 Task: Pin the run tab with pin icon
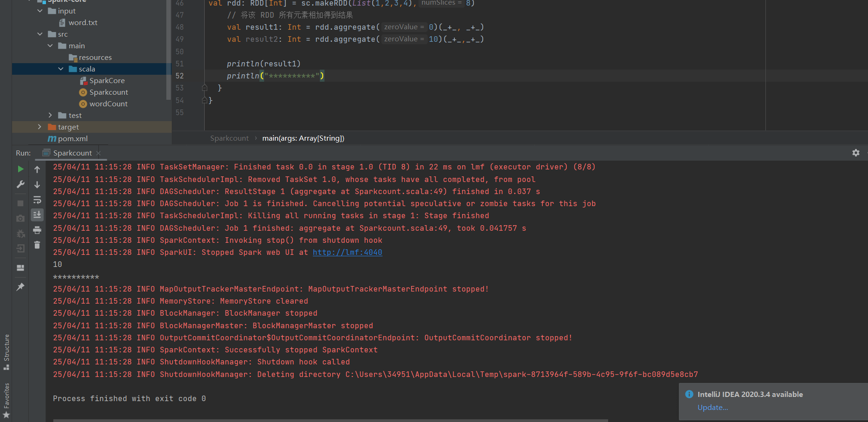(20, 287)
